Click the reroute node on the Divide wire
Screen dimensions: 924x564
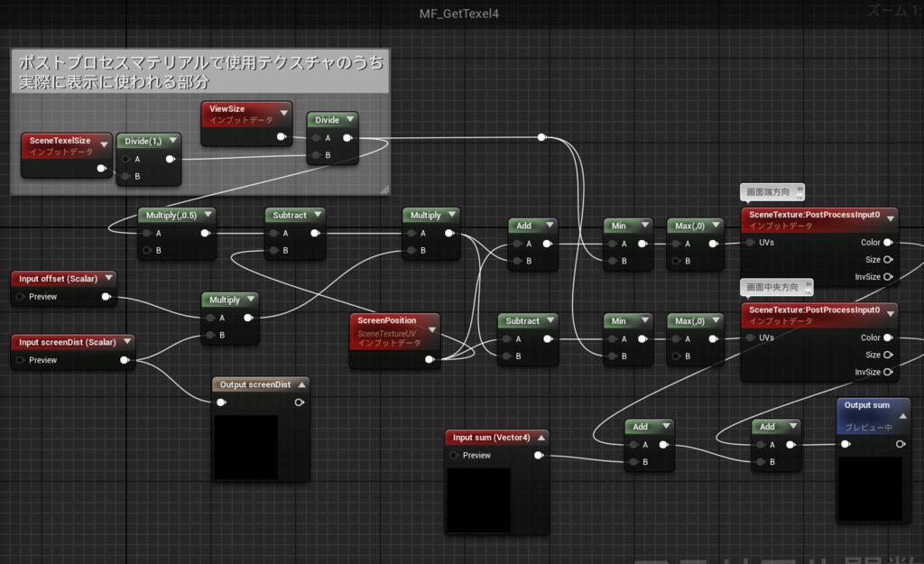tap(541, 137)
